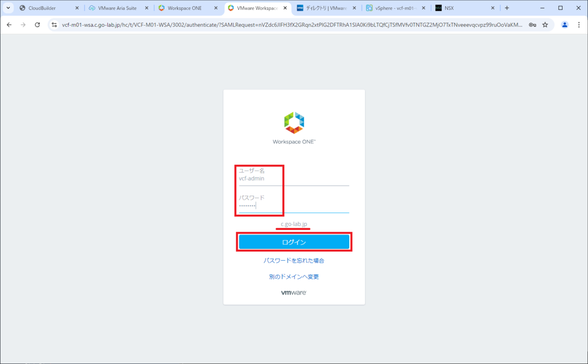588x364 pixels.
Task: Bookmark this page with the star icon
Action: click(x=545, y=24)
